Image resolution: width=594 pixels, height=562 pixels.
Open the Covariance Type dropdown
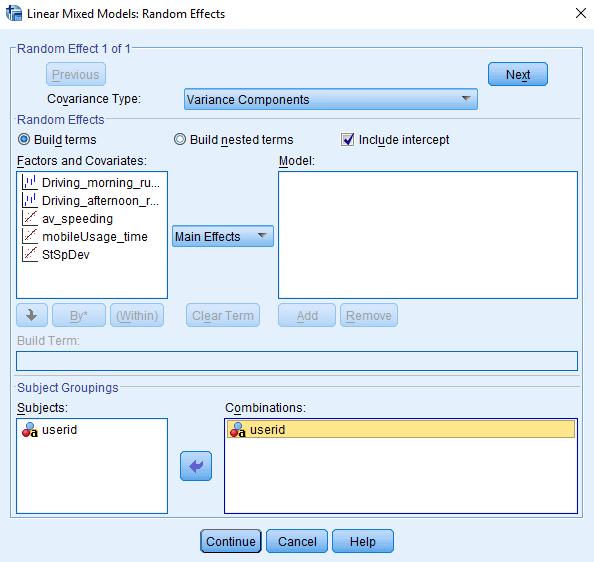click(330, 100)
